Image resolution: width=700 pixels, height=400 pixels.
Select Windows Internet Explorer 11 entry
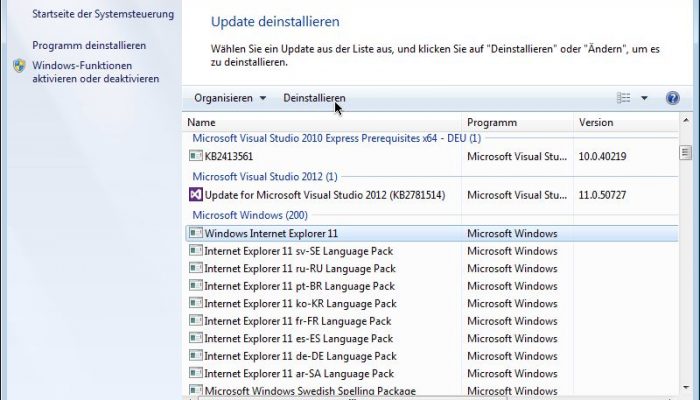pyautogui.click(x=431, y=233)
